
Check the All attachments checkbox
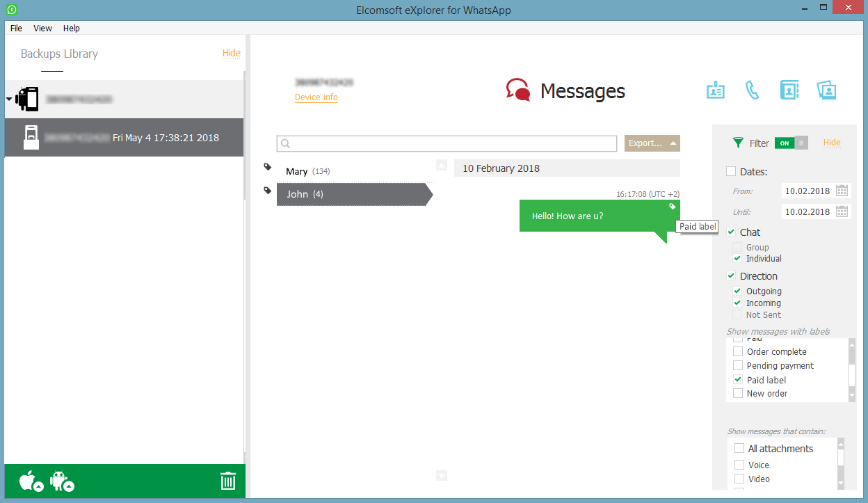[739, 449]
